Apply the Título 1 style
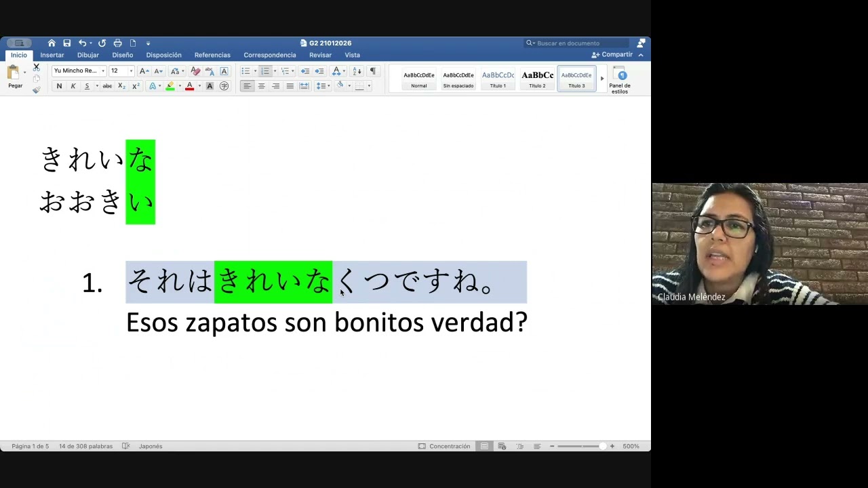This screenshot has height=488, width=868. click(x=498, y=79)
